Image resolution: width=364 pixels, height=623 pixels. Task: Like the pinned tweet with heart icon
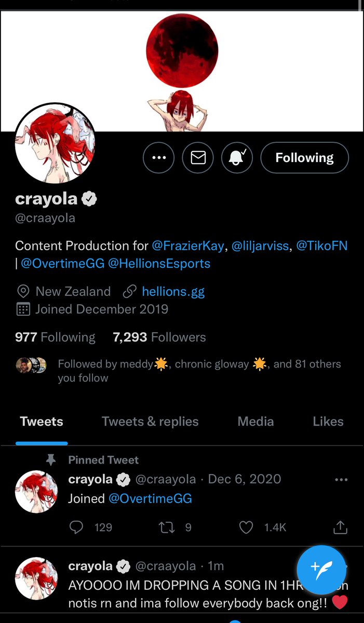[246, 527]
